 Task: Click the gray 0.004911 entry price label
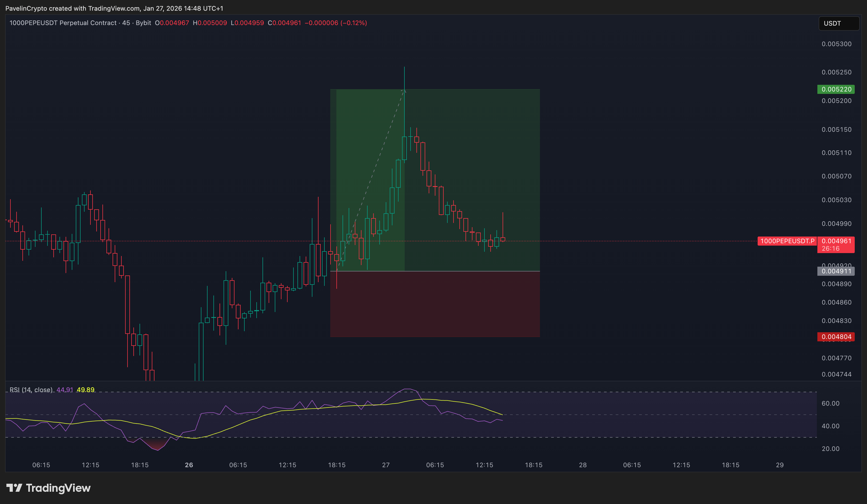coord(836,271)
